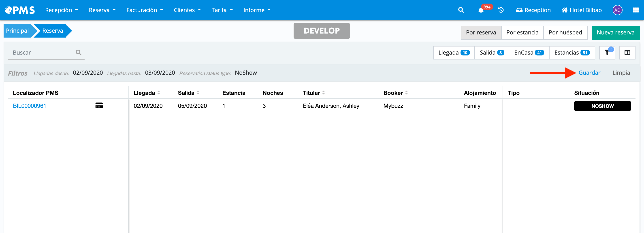Screen dimensions: 644x233
Task: Click the AD user avatar
Action: pyautogui.click(x=617, y=10)
